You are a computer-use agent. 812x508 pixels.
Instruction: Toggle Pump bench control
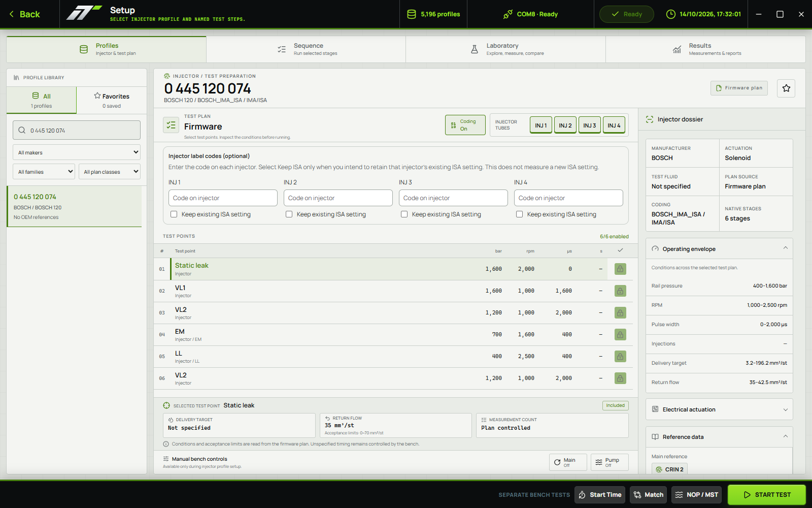tap(610, 462)
